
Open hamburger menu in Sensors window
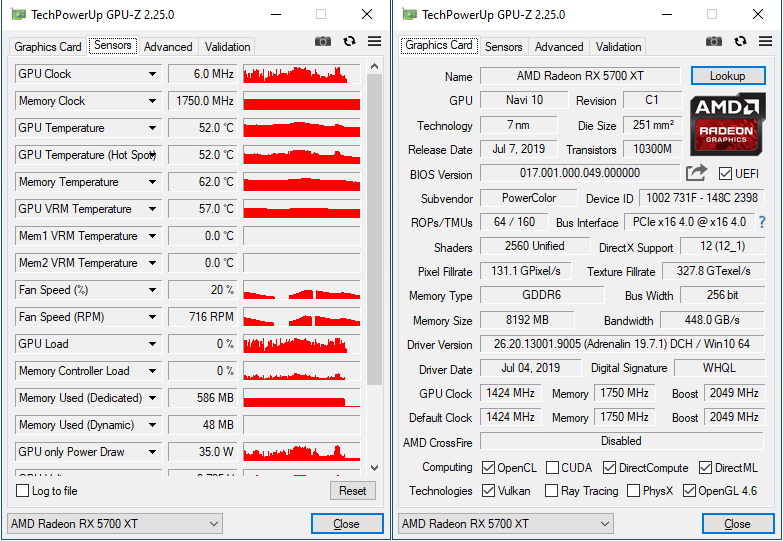tap(375, 41)
